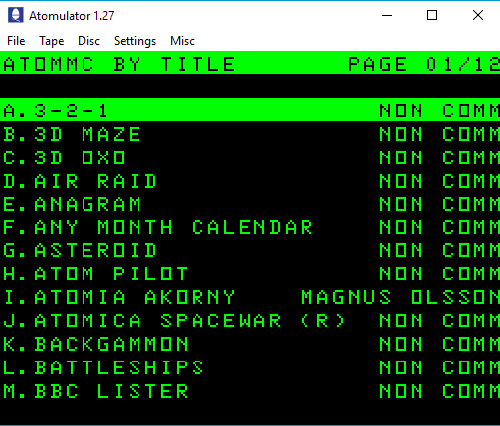Maximize the Atomulator window
Image resolution: width=500 pixels, height=426 pixels.
[x=432, y=15]
